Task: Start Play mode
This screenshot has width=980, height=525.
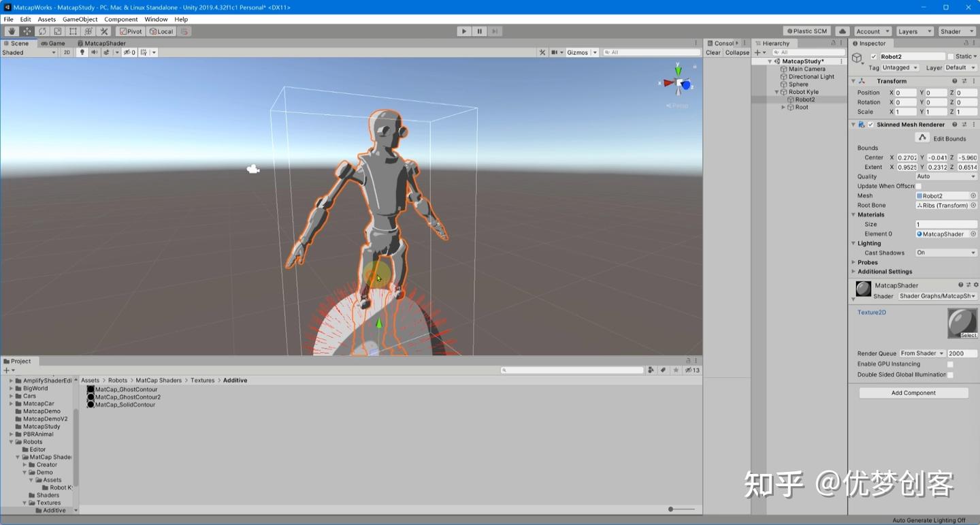Action: point(464,31)
